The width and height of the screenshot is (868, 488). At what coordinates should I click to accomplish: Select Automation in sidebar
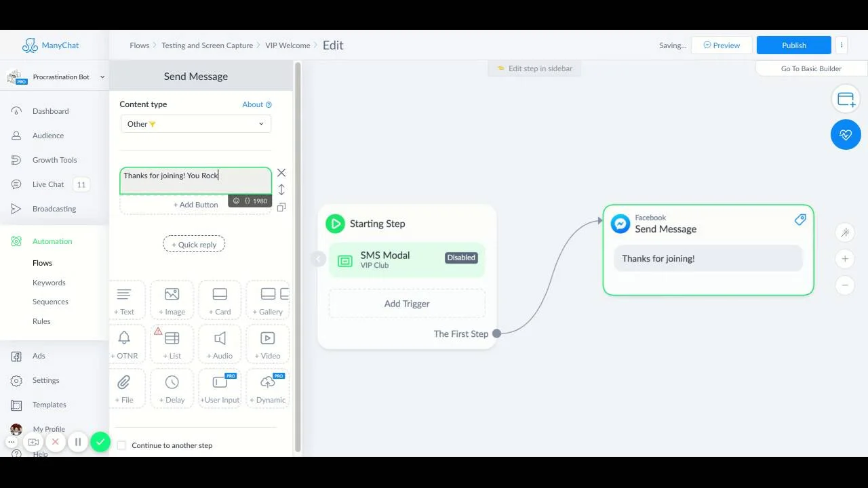click(52, 241)
